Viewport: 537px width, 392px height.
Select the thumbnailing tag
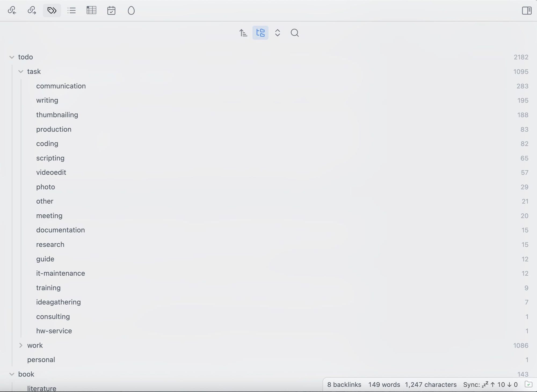pos(57,115)
